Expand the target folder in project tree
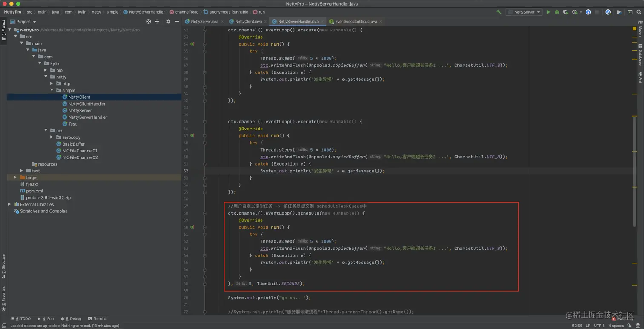Viewport: 644px width, 329px height. coord(15,177)
